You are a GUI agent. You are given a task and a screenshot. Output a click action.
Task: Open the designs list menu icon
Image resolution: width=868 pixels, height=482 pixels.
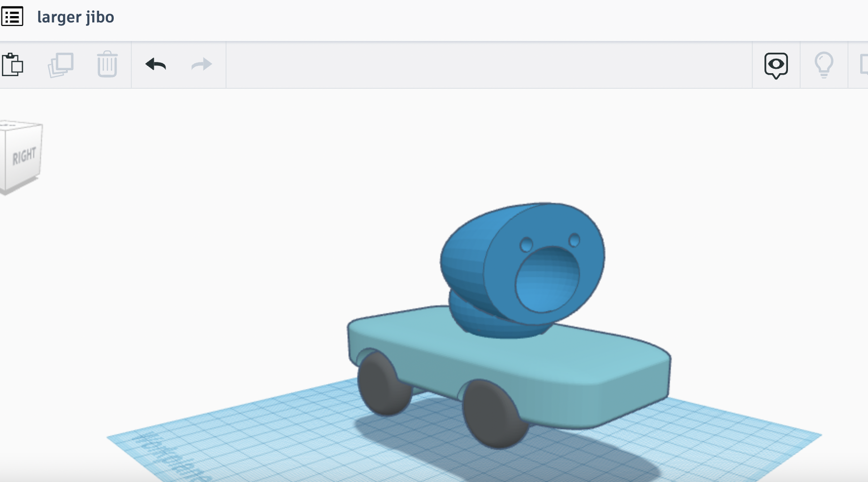click(x=12, y=17)
